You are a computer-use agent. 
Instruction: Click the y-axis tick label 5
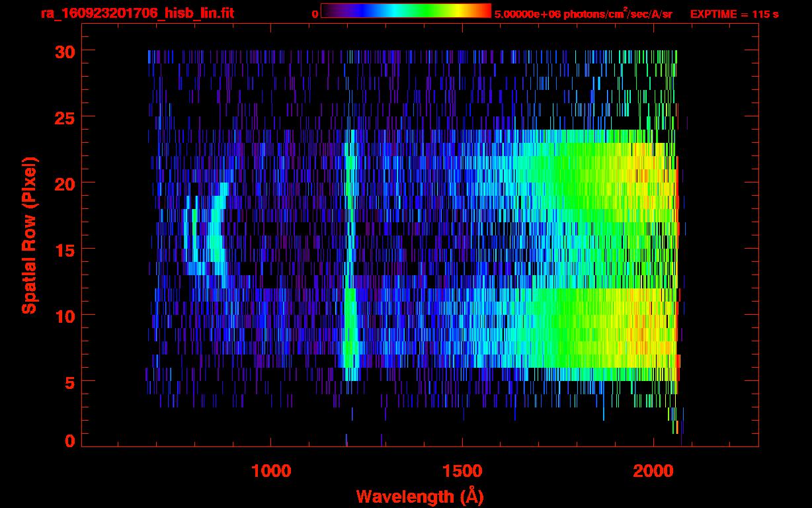click(70, 382)
